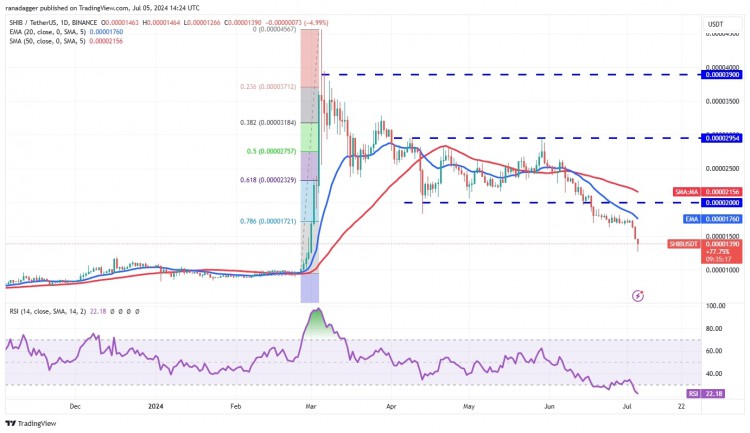Select the 0.618 (0.00002329) Fibonacci level
The height and width of the screenshot is (433, 750).
268,180
